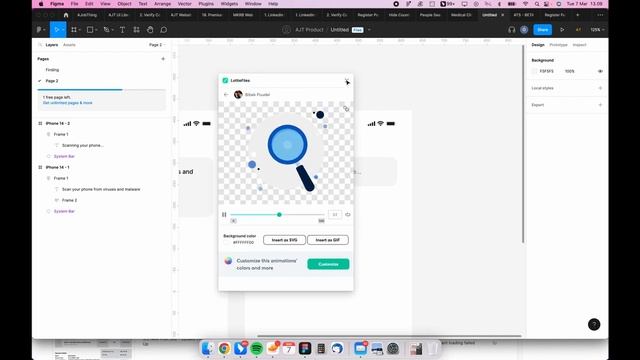Open the help button at the bottom right
Image resolution: width=640 pixels, height=360 pixels.
[594, 324]
